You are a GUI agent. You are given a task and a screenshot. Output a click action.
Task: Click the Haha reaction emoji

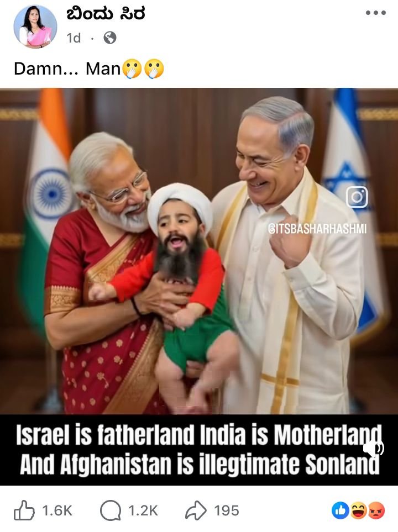(358, 510)
